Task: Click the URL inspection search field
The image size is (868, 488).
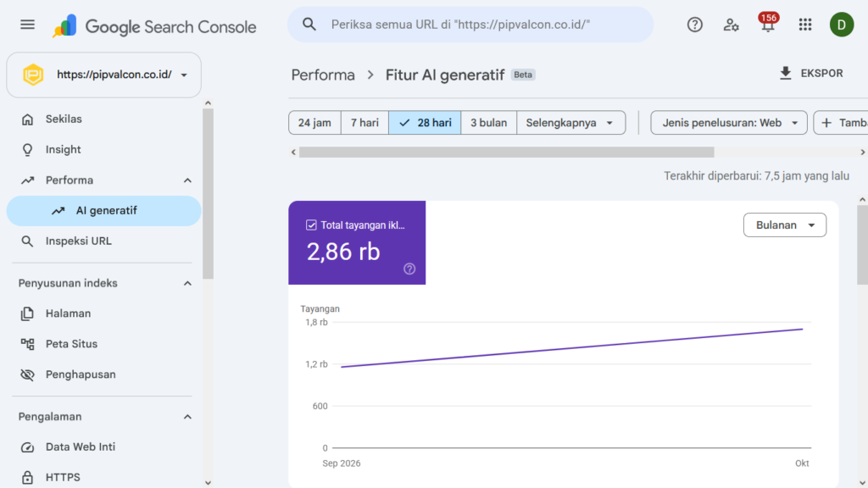Action: 470,25
